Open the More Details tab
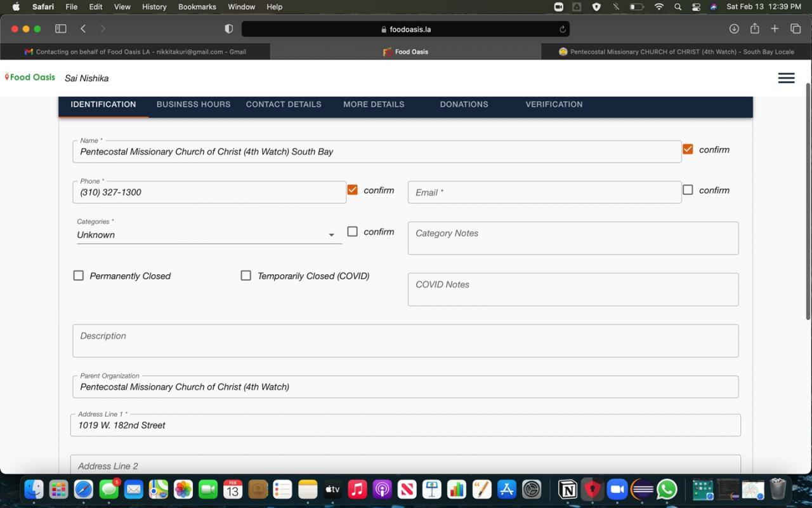The width and height of the screenshot is (812, 508). click(x=374, y=104)
